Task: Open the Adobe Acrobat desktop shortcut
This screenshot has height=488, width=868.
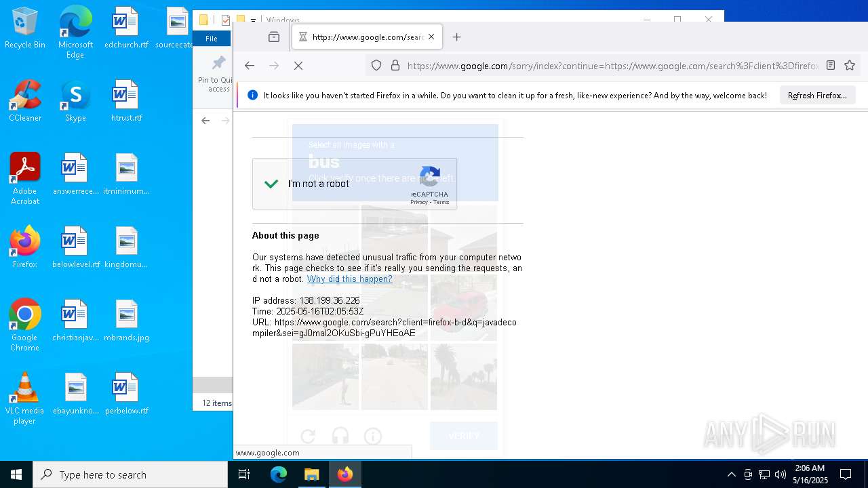Action: [25, 178]
